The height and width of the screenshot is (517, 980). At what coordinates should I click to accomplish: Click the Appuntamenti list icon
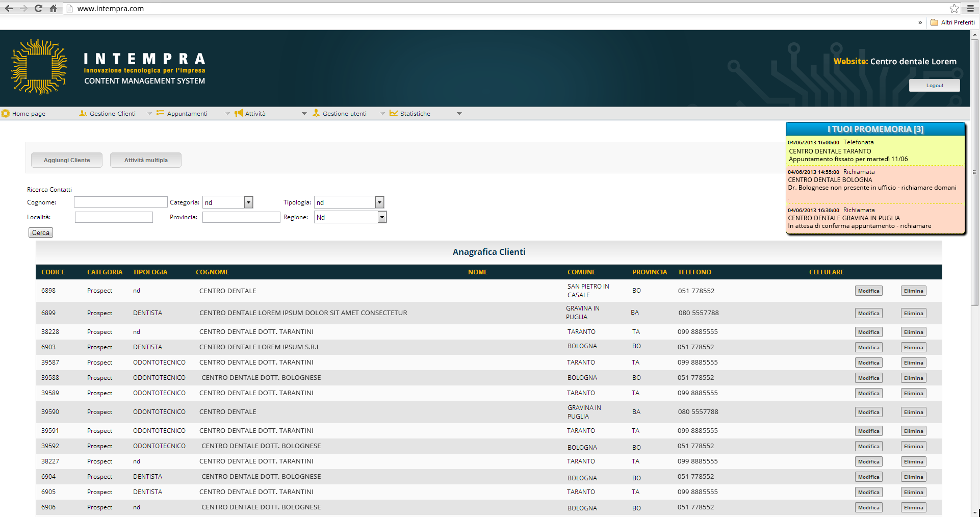(160, 113)
